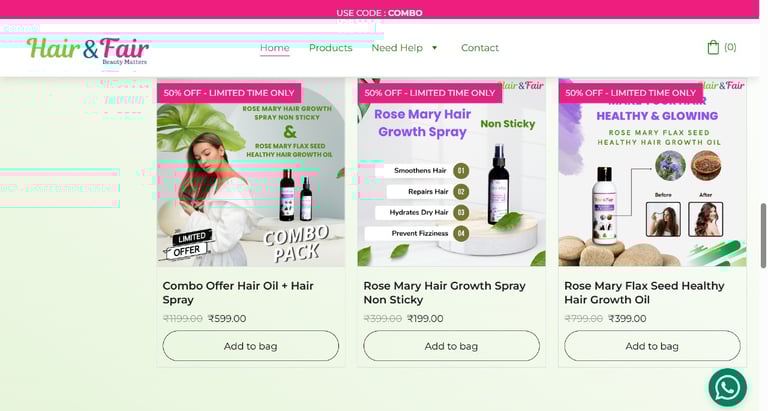Click the struck-through ₹799.00 price
This screenshot has width=768, height=411.
pyautogui.click(x=584, y=318)
